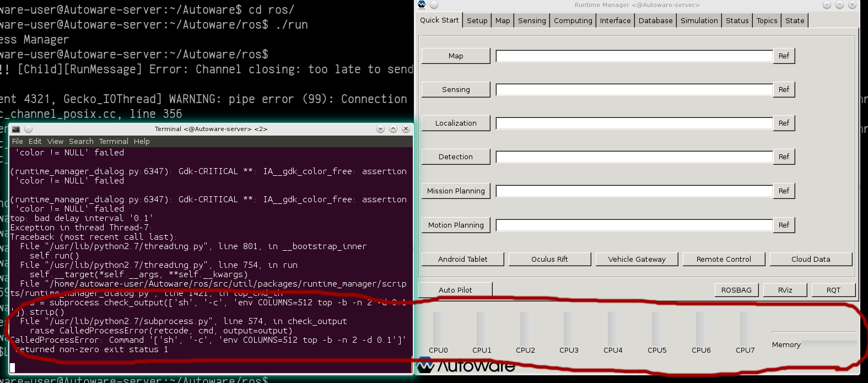Open the Terminal Help menu
Image resolution: width=868 pixels, height=383 pixels.
[x=142, y=142]
